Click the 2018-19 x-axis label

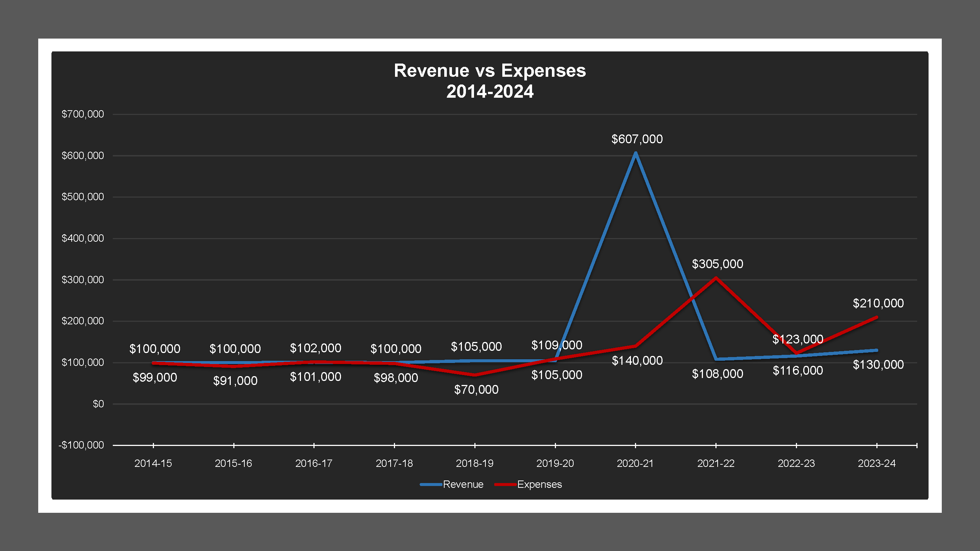[x=475, y=463]
